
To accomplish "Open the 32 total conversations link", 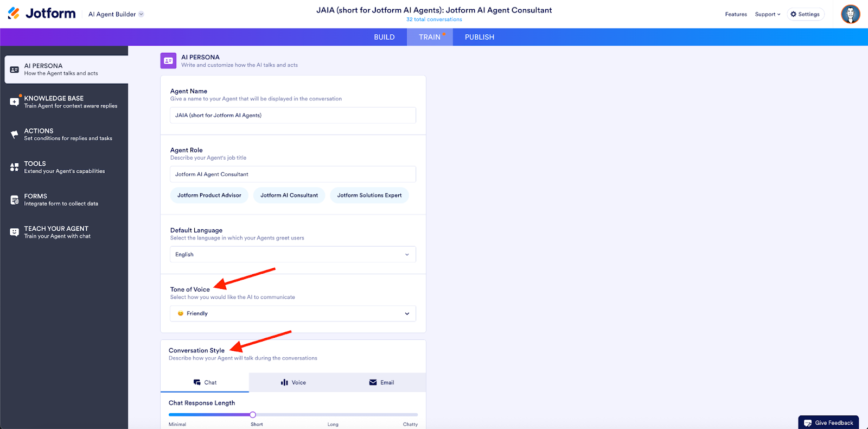I will [434, 20].
